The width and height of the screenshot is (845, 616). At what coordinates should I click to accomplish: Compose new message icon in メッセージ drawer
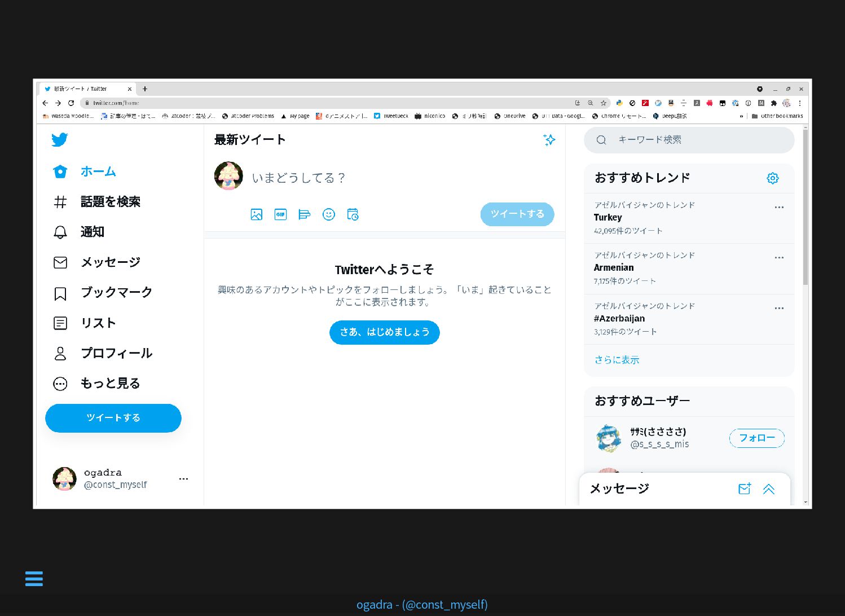(745, 489)
